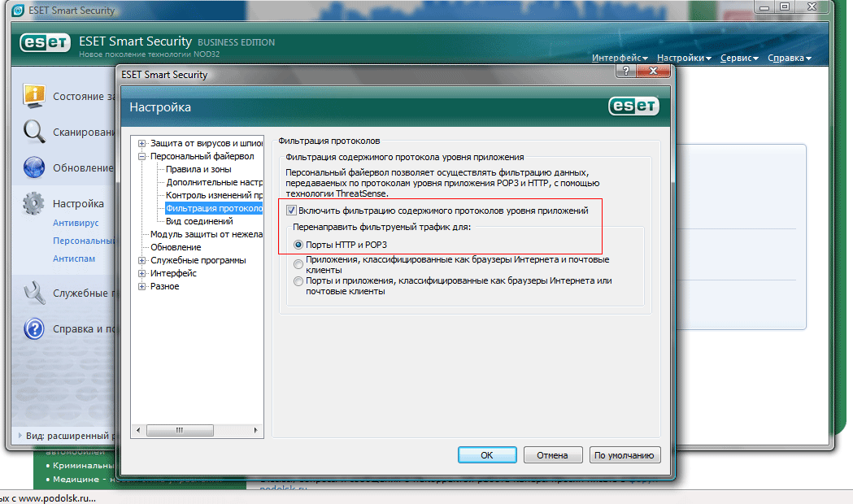
Task: Click the Служебные программы wrench icon
Action: [33, 293]
